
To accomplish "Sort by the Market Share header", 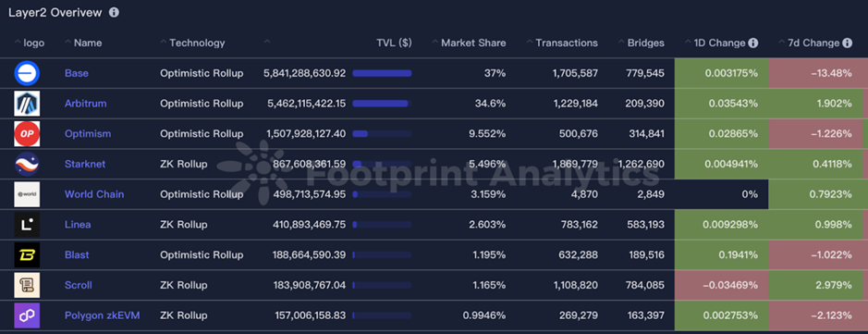I will (469, 43).
